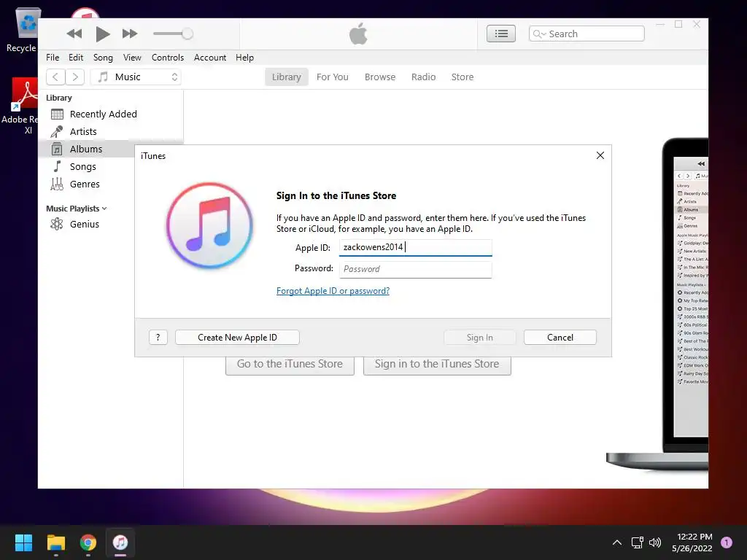Open the list view button beside search

(500, 34)
